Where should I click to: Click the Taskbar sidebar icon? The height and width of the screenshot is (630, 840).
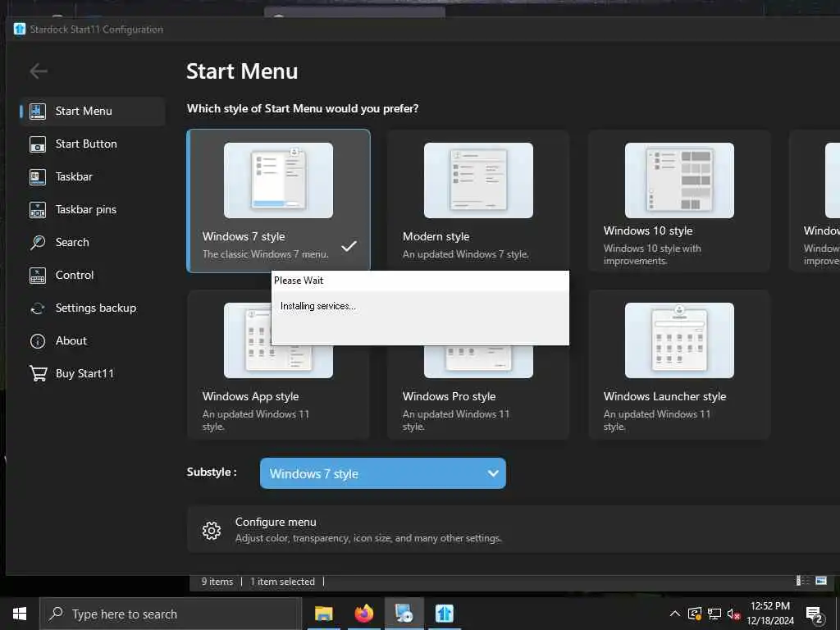click(38, 177)
